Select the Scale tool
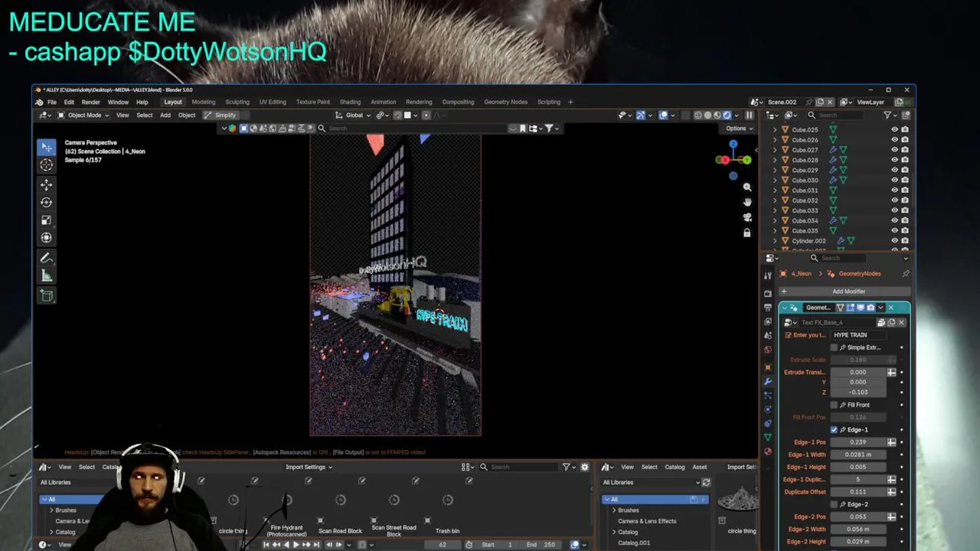The height and width of the screenshot is (551, 980). (47, 220)
